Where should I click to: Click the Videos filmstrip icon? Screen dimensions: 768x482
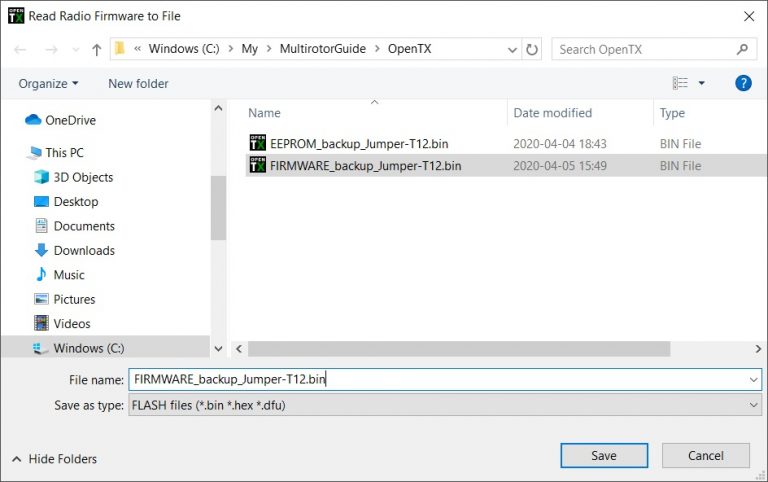coord(41,323)
